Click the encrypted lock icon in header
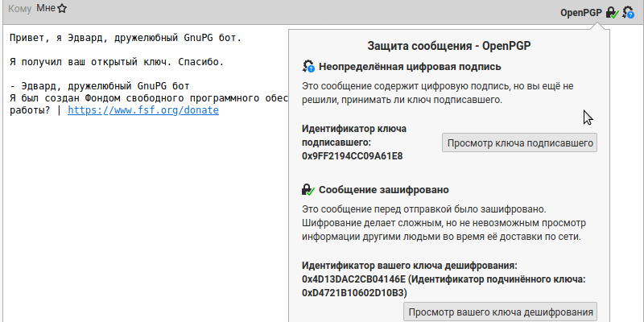The height and width of the screenshot is (322, 644). click(613, 12)
